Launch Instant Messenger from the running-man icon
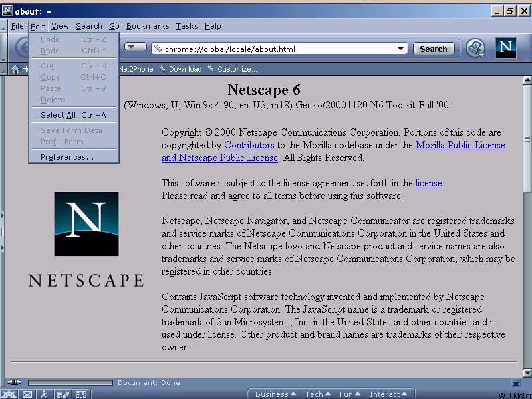The height and width of the screenshot is (399, 532). [x=44, y=394]
